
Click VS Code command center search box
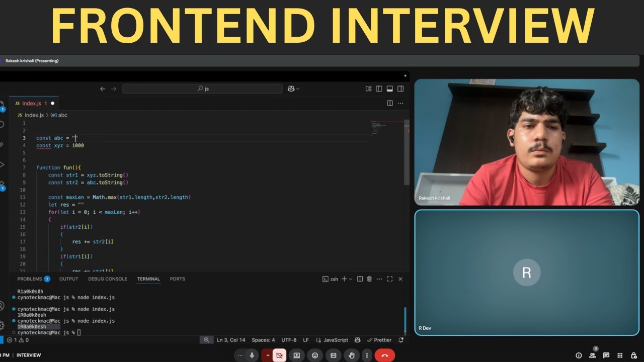click(202, 88)
